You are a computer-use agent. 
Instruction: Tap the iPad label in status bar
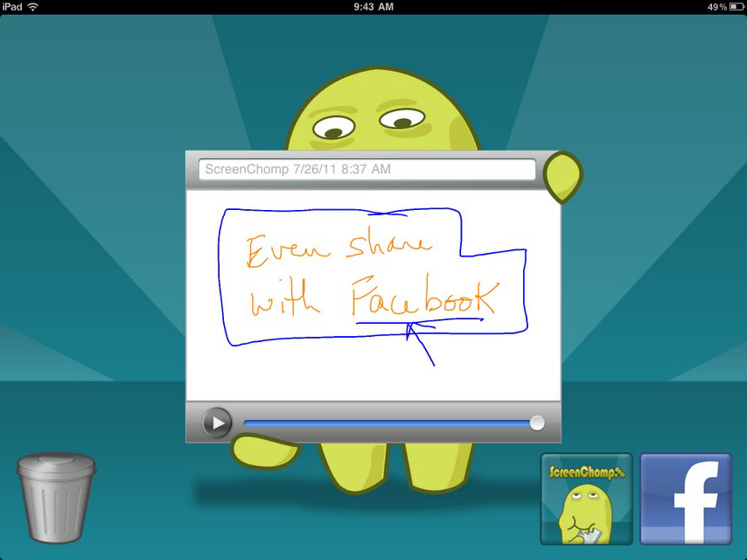coord(12,7)
